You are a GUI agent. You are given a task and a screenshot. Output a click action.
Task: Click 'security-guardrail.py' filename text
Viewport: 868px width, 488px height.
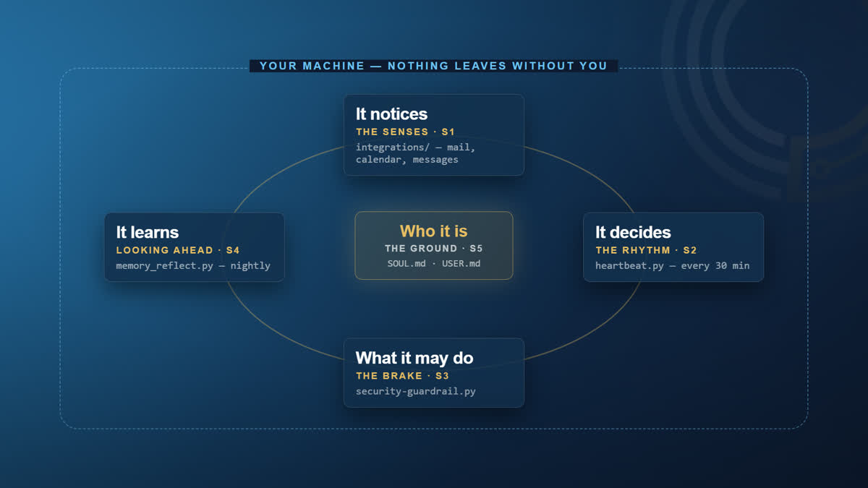416,392
